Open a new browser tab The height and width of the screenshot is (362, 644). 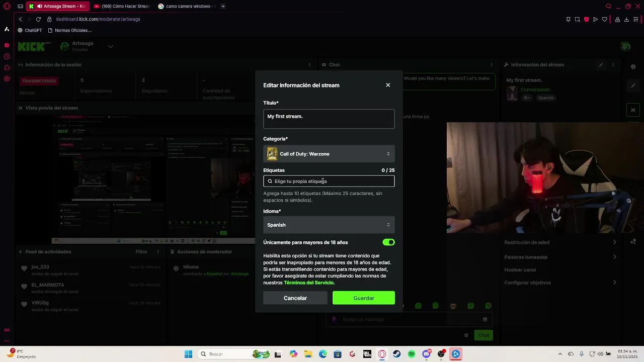point(223,7)
